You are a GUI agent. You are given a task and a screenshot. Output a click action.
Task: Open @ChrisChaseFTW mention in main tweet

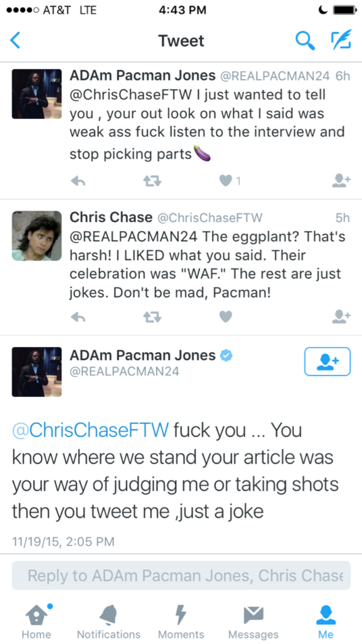coord(90,430)
